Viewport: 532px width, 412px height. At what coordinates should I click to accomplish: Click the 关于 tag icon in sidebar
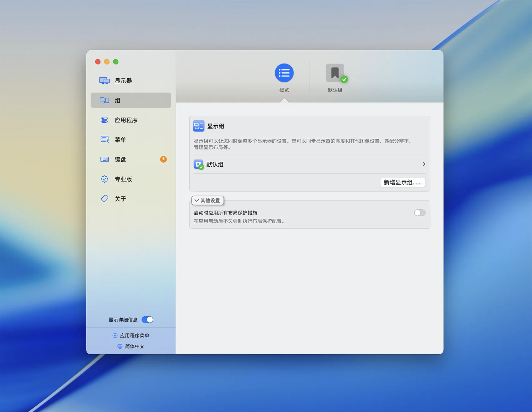pos(104,199)
